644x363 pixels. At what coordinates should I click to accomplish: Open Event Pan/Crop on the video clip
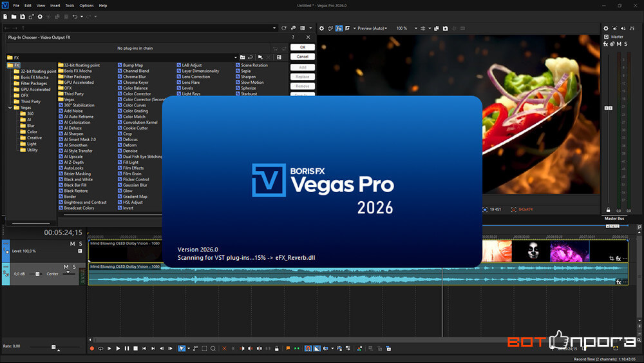pos(612,259)
